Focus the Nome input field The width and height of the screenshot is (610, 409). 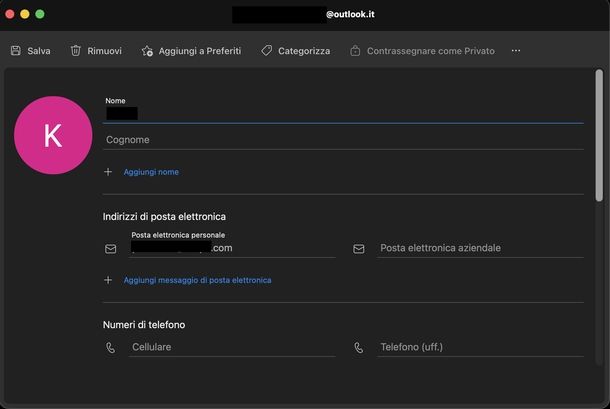click(x=343, y=113)
